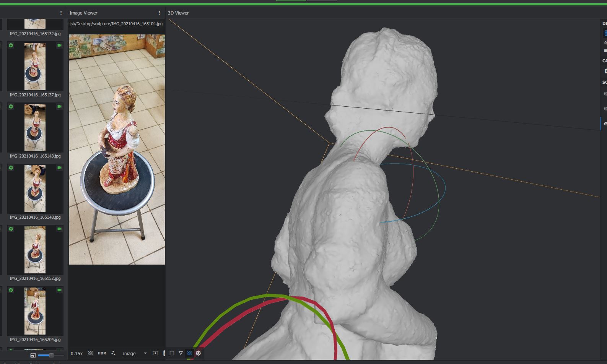Click the thumbnail size icon below the gallery
Screen dimensions: 607x364
point(33,356)
